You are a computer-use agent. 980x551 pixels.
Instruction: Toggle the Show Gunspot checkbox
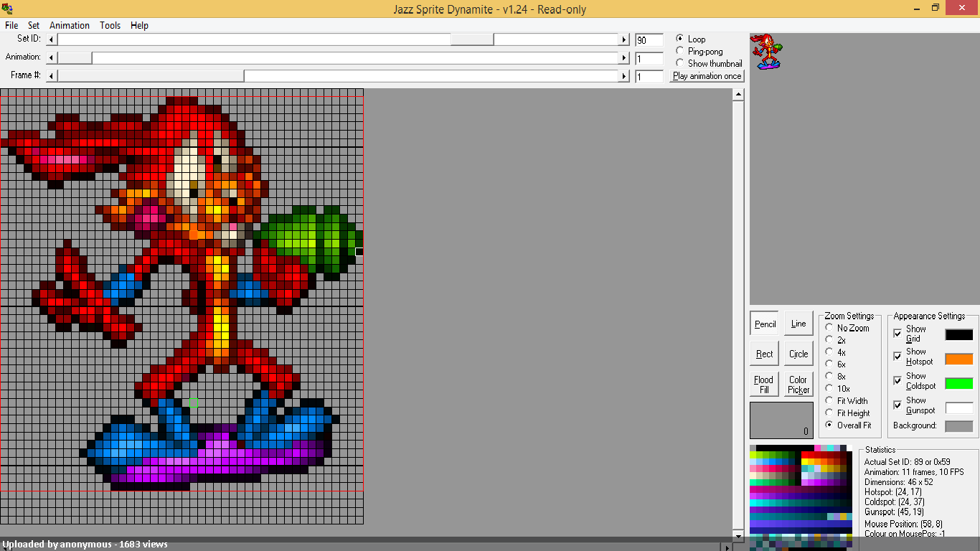point(897,405)
